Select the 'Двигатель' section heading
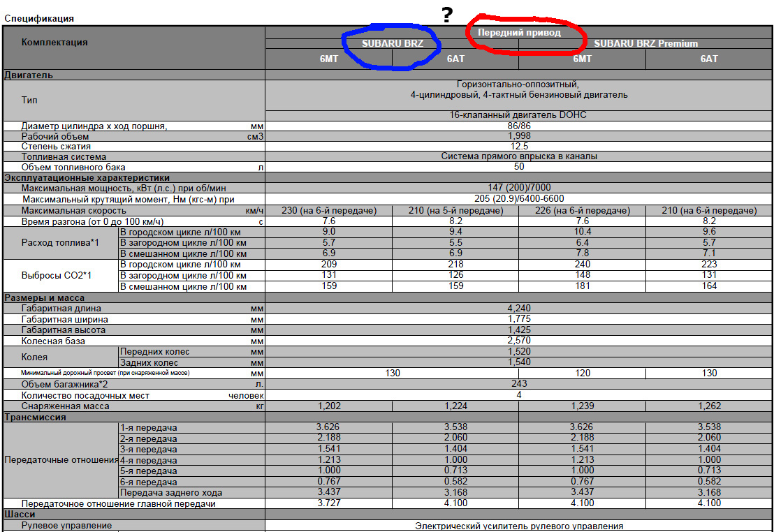Image resolution: width=774 pixels, height=532 pixels. click(28, 75)
